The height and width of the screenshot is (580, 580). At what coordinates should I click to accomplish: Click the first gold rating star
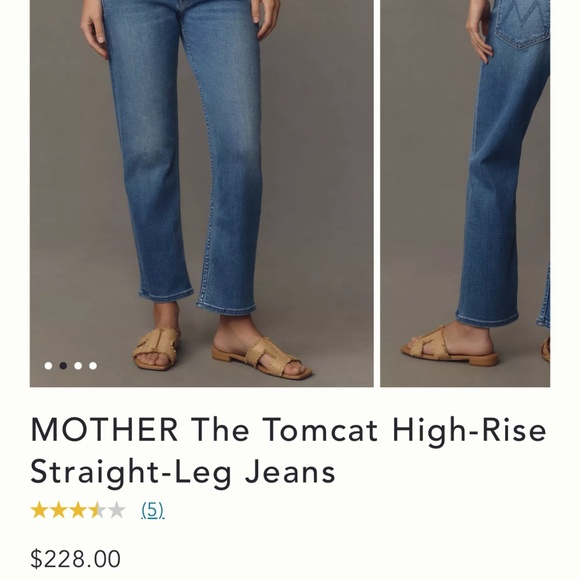tap(39, 510)
